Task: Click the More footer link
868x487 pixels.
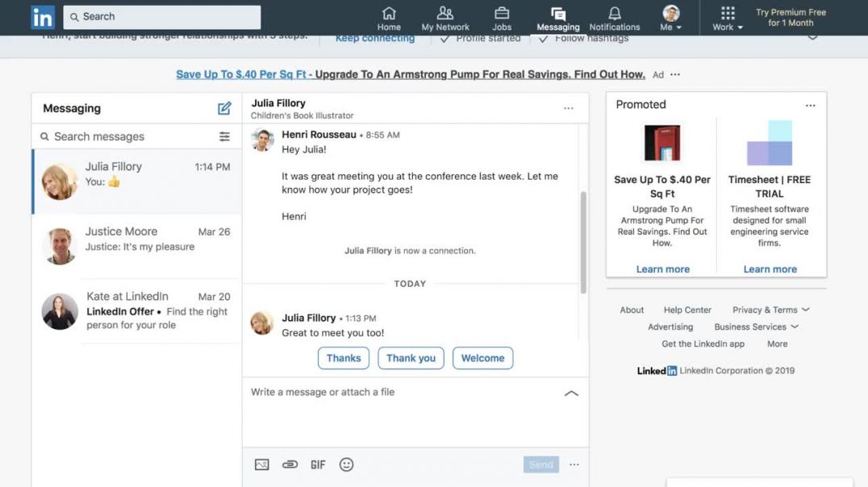Action: (777, 343)
